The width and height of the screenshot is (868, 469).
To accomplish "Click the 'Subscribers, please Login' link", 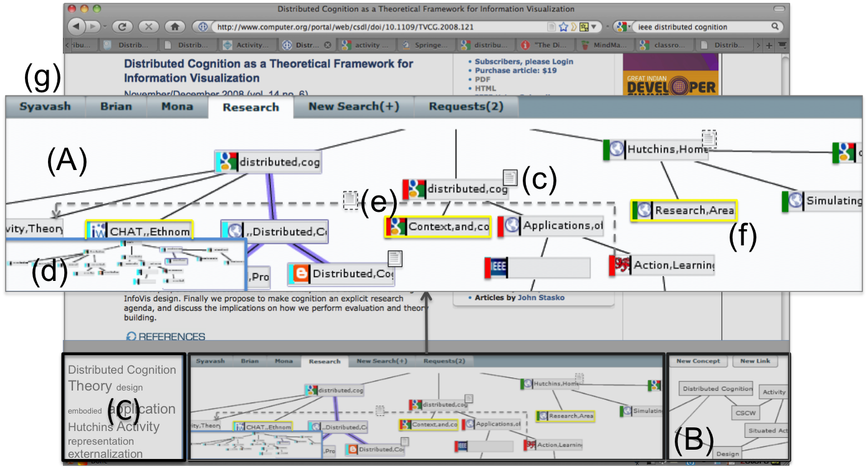I will click(523, 62).
